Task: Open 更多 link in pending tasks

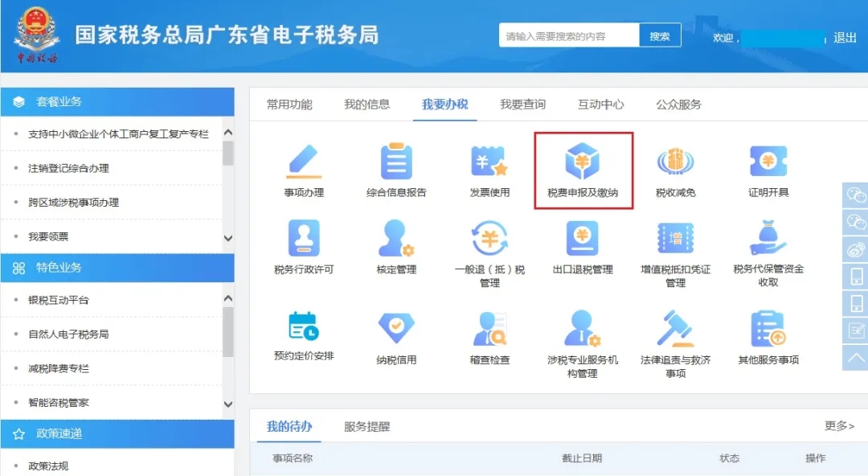Action: tap(839, 426)
